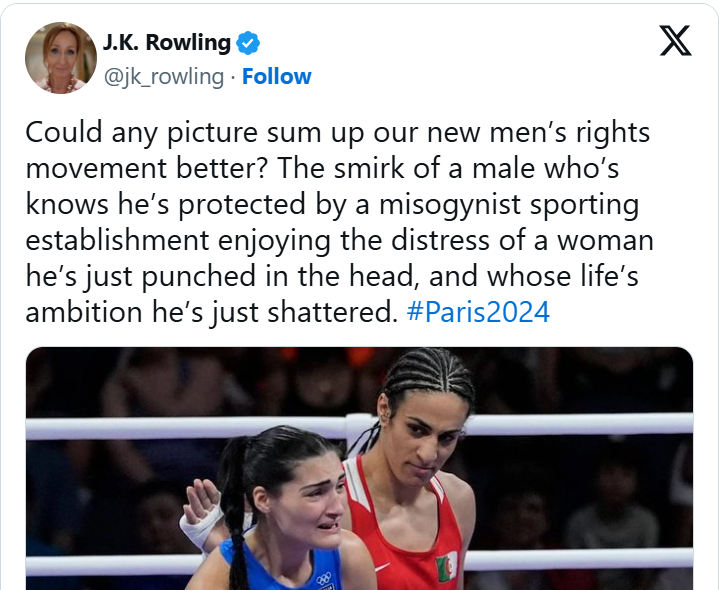Open the @jk_rowling handle link
The image size is (720, 590).
point(164,77)
